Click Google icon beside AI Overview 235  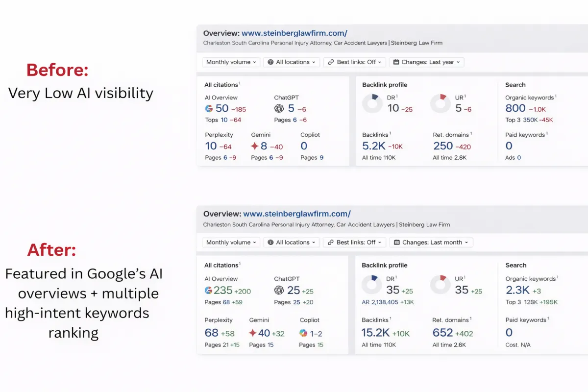coord(209,291)
